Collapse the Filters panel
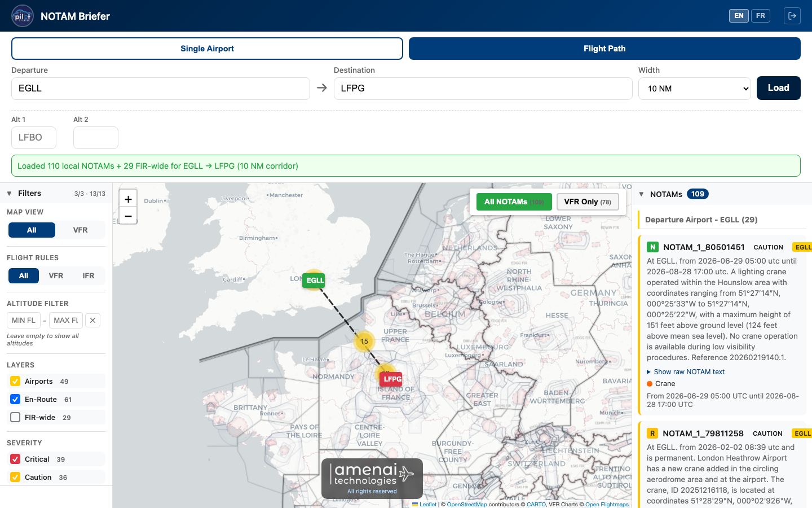Image resolution: width=812 pixels, height=508 pixels. (10, 194)
